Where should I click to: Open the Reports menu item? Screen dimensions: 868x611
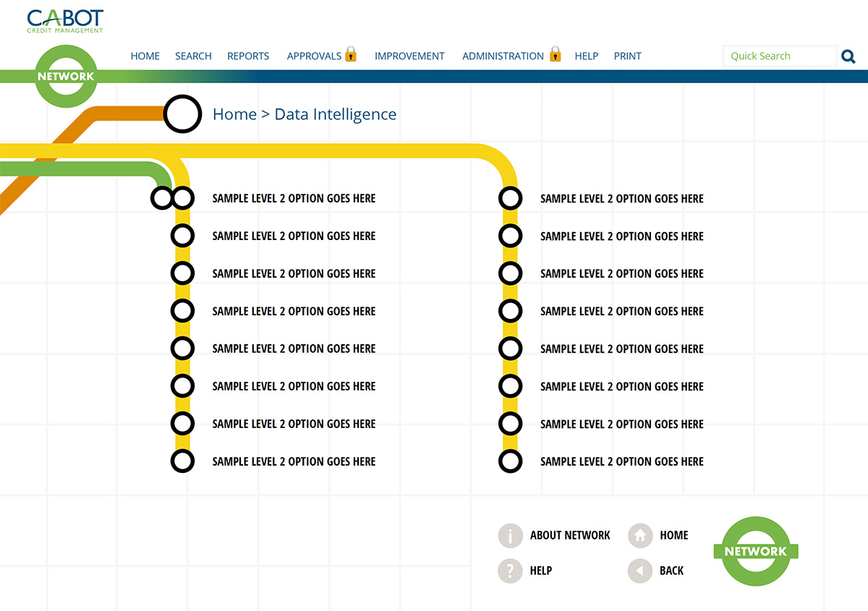[x=248, y=56]
